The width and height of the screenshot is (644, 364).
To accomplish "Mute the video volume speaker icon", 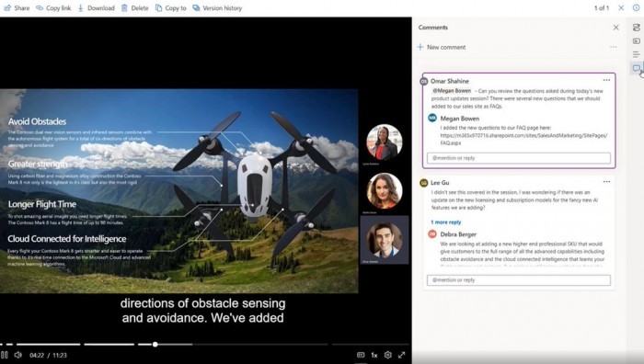I will click(x=18, y=355).
